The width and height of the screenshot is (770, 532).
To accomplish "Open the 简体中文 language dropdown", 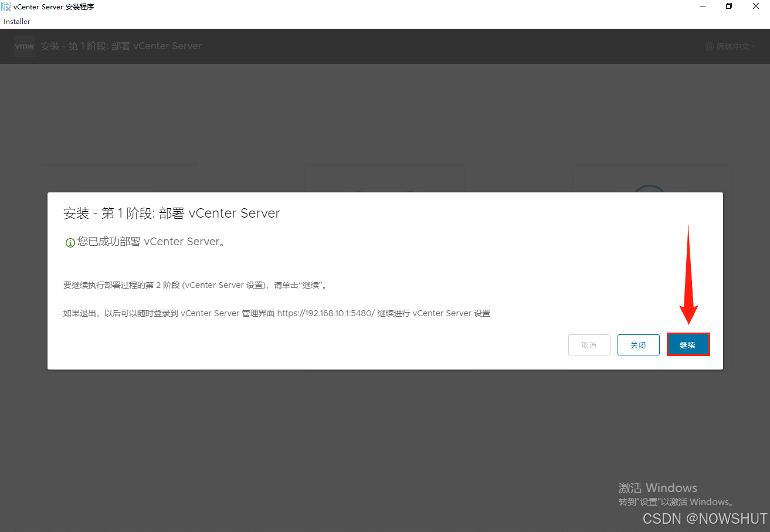I will [735, 46].
